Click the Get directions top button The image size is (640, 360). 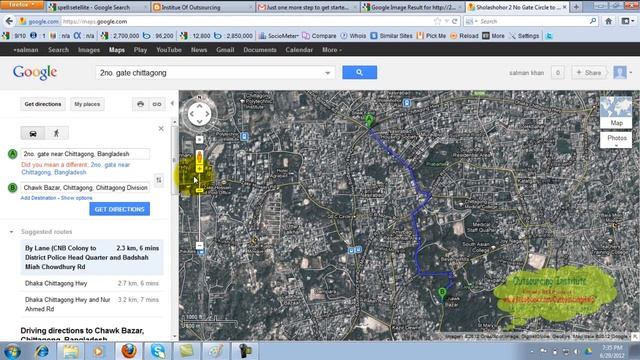[43, 104]
